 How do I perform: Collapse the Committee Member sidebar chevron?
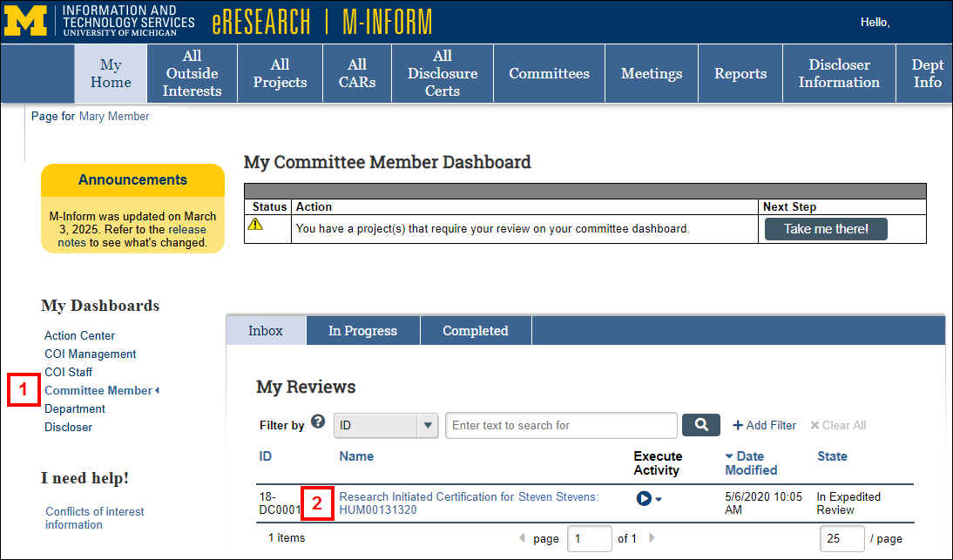157,390
